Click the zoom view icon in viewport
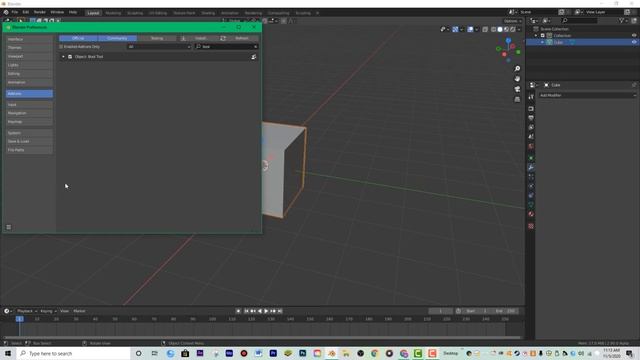 (517, 69)
